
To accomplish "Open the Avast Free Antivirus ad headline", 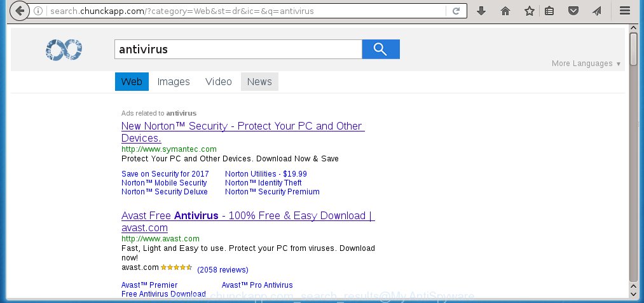I will [248, 221].
